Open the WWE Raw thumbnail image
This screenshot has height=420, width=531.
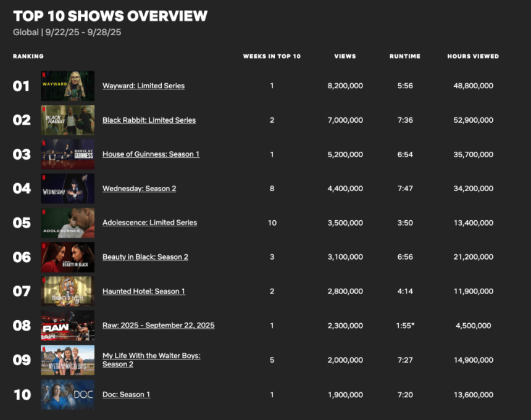click(67, 325)
